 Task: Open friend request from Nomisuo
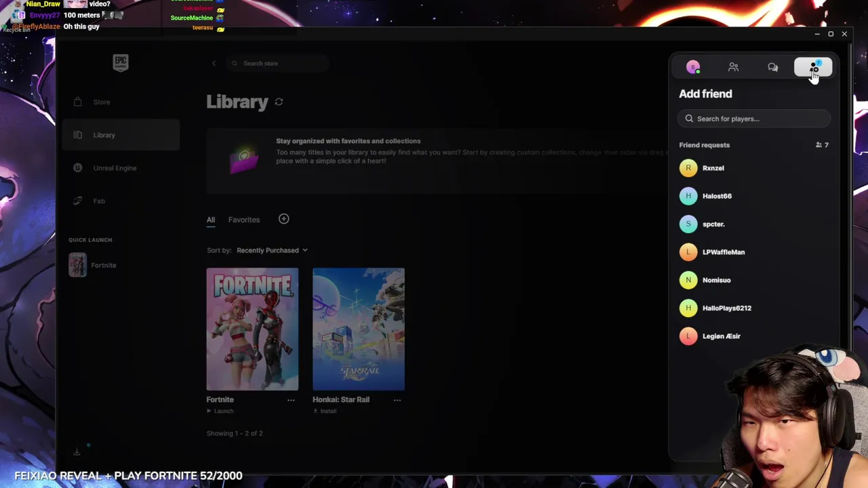[754, 280]
